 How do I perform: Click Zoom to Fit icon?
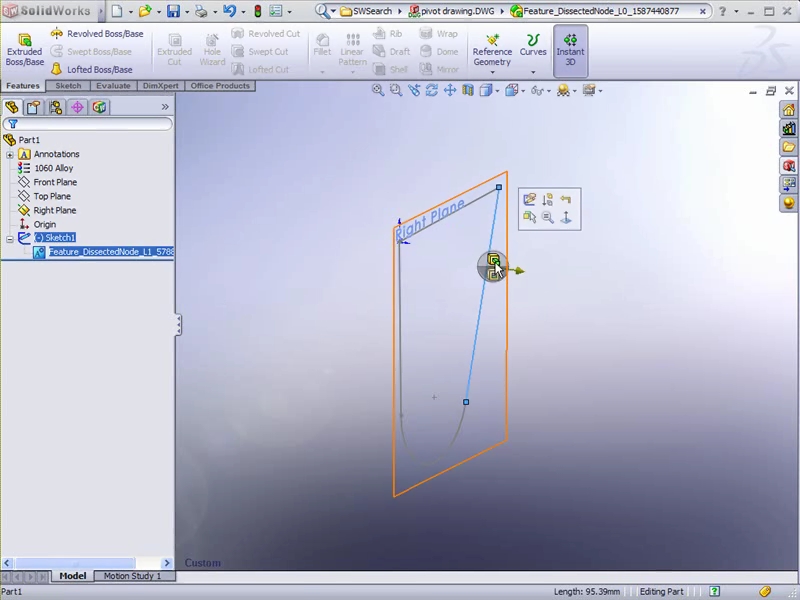click(x=378, y=90)
